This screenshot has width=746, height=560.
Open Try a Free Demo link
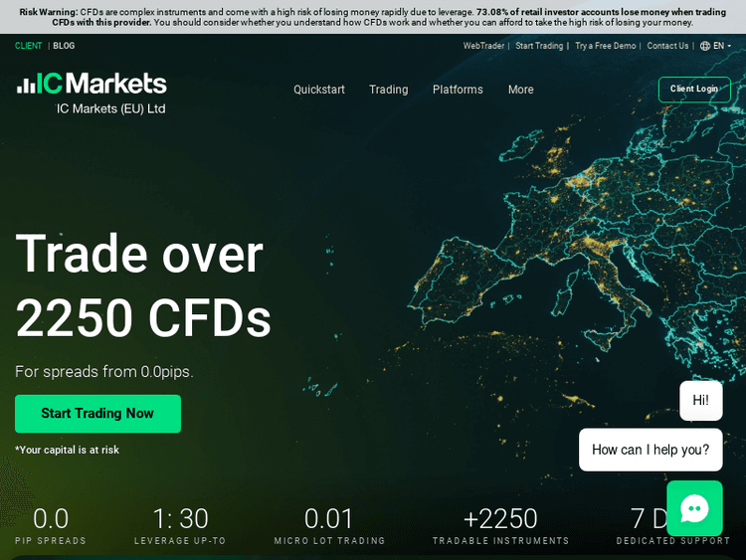pos(605,46)
